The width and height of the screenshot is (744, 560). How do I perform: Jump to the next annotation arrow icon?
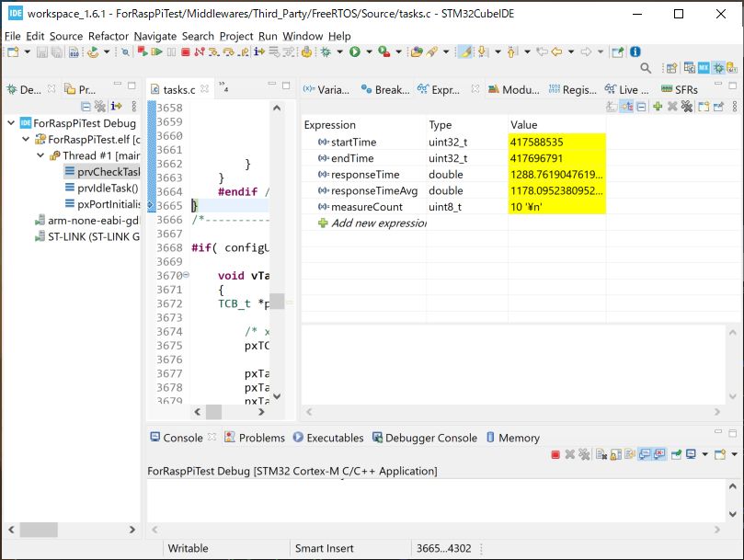(x=483, y=51)
